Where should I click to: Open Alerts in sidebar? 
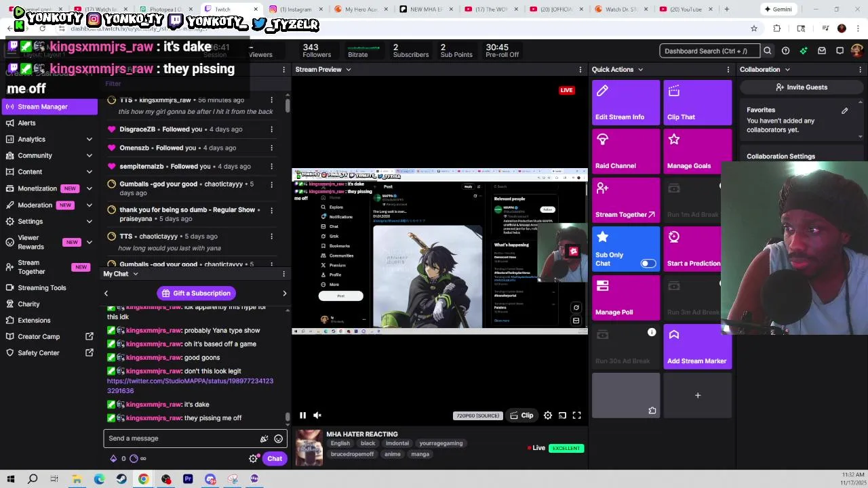pyautogui.click(x=26, y=123)
